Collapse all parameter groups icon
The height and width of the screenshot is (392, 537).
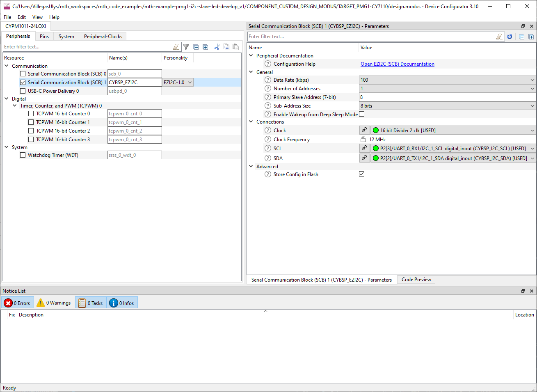522,37
